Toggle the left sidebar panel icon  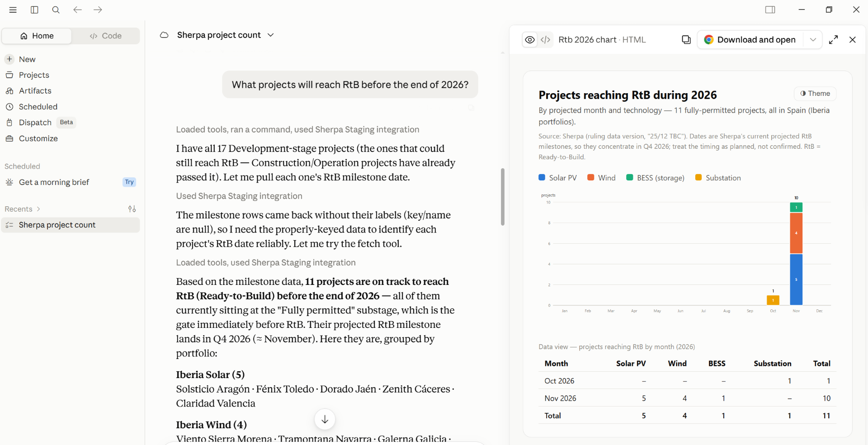click(x=34, y=10)
